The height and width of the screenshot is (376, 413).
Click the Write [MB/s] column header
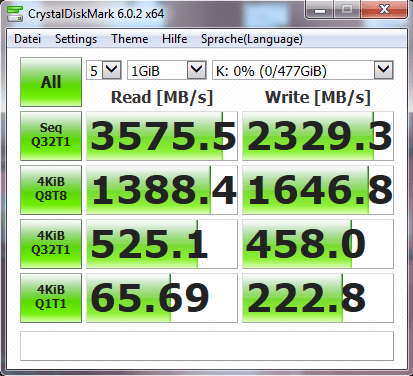318,98
